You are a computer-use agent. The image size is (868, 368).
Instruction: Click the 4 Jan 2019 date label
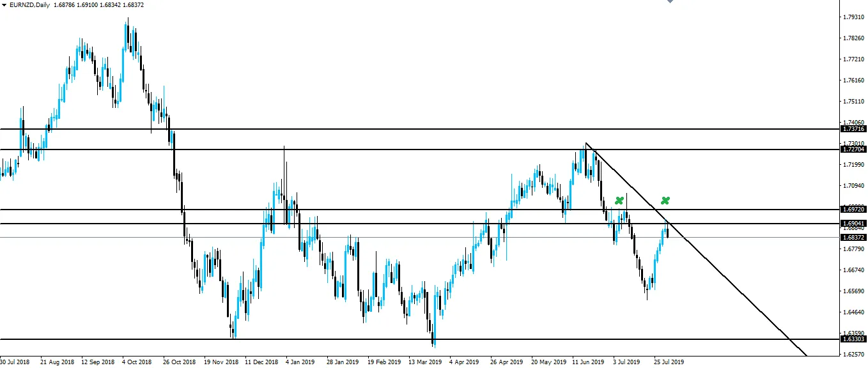300,362
